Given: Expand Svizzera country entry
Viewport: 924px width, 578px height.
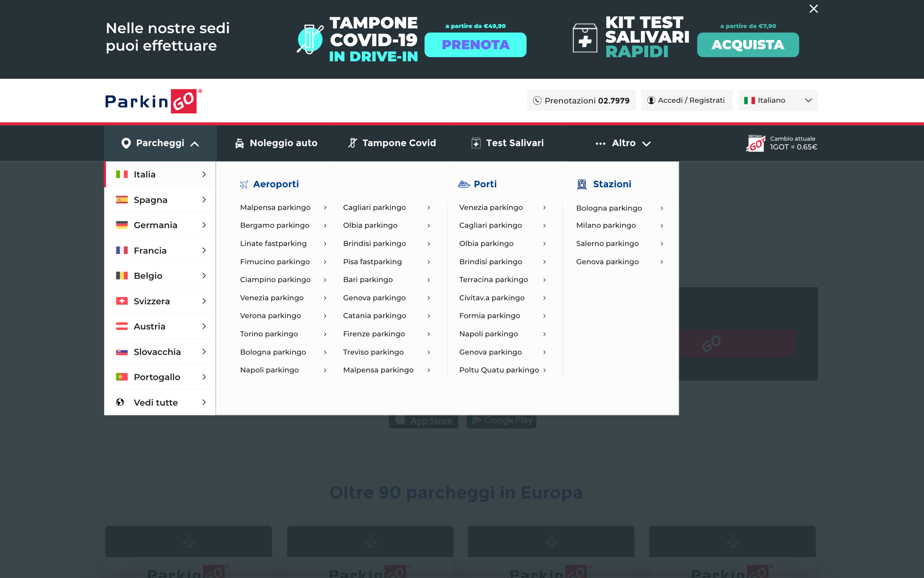Looking at the screenshot, I should tap(160, 301).
